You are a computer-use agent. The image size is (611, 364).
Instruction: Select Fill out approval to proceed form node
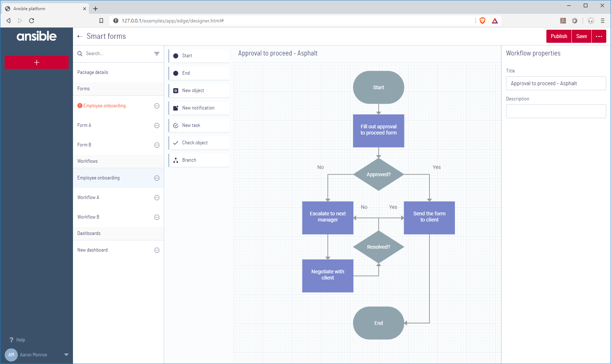(x=379, y=131)
